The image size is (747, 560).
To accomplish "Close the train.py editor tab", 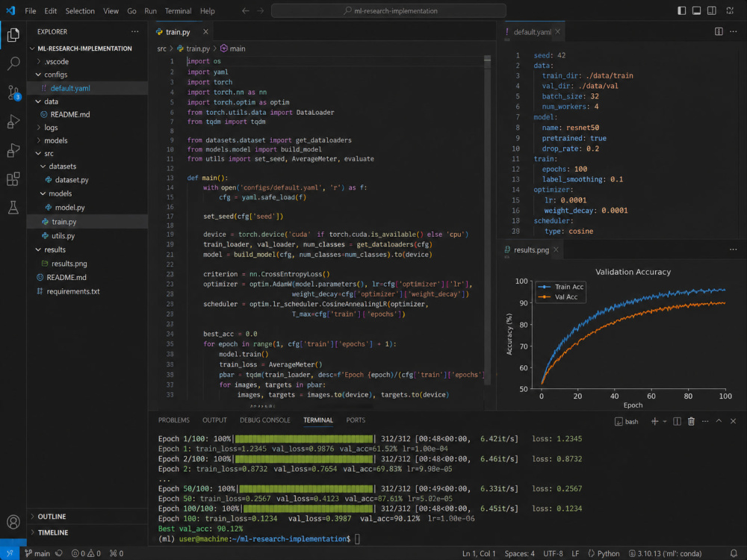I will (205, 31).
